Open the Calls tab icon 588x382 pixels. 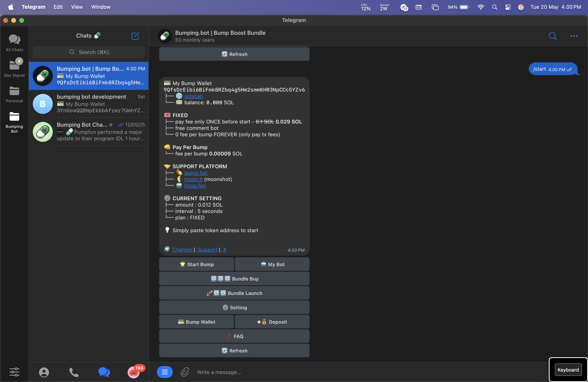tap(74, 372)
